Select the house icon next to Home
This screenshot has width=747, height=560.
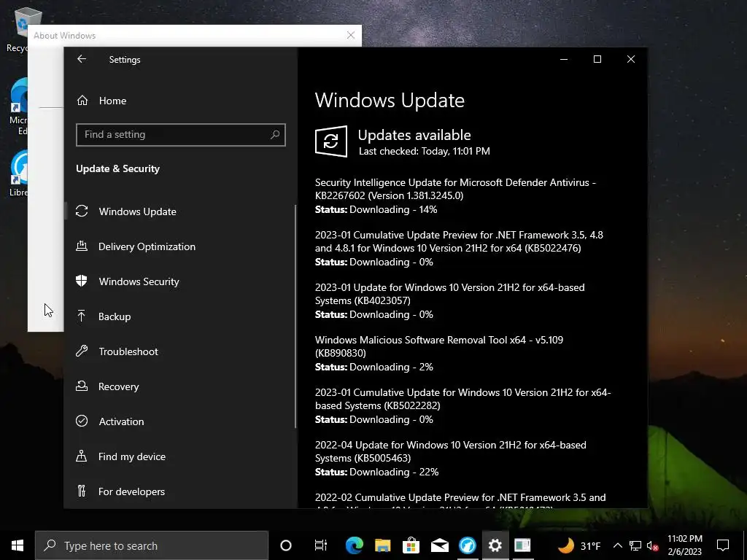(82, 101)
